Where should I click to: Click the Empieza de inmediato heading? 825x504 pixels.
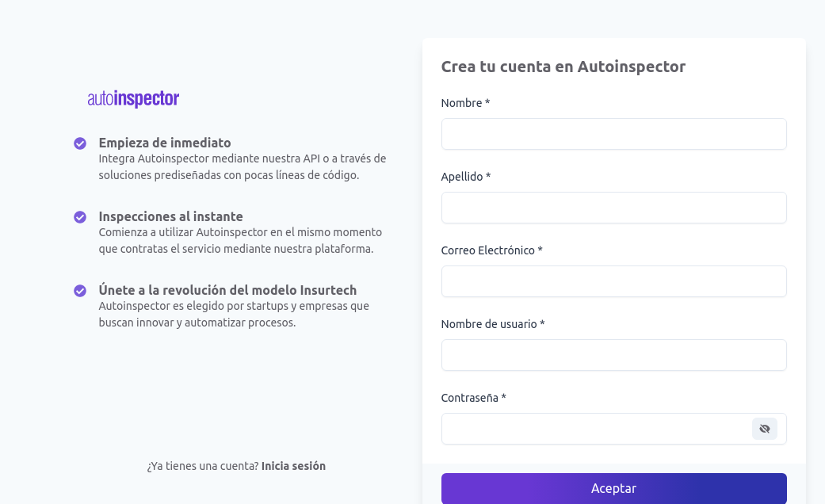click(x=165, y=143)
